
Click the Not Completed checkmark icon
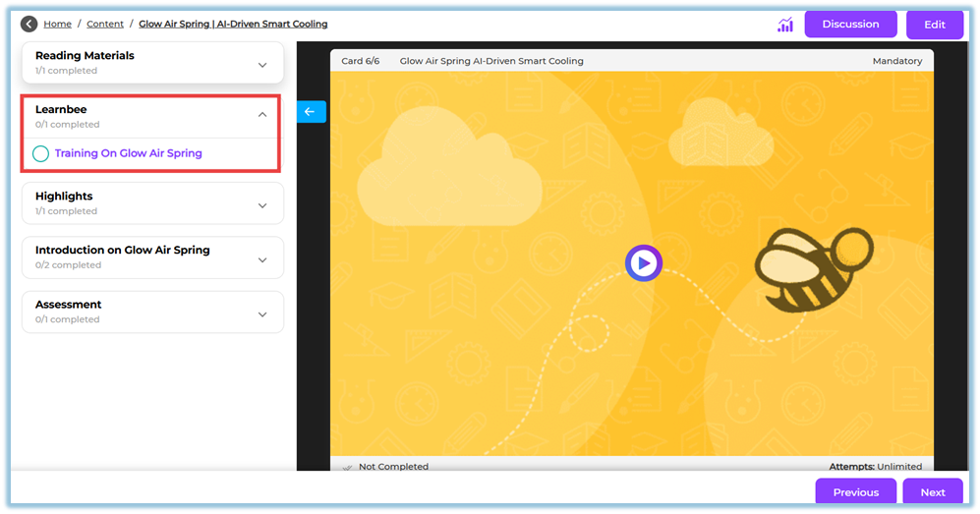(x=345, y=468)
